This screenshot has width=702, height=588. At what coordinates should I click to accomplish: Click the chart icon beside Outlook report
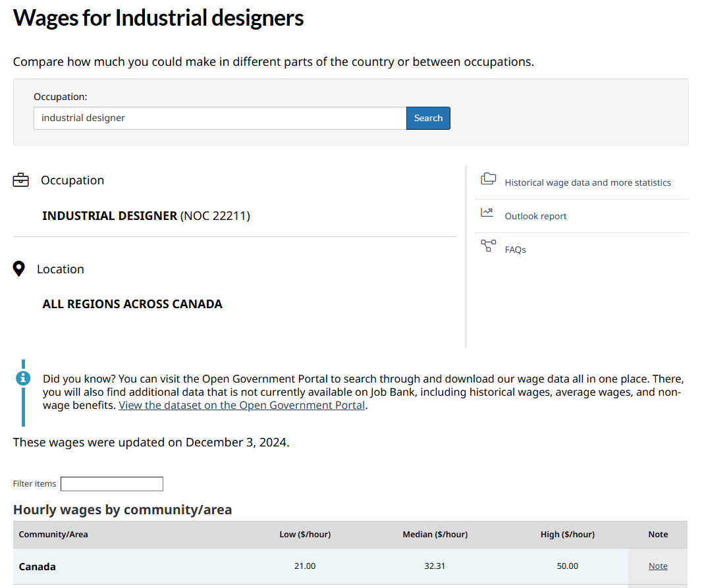(487, 213)
